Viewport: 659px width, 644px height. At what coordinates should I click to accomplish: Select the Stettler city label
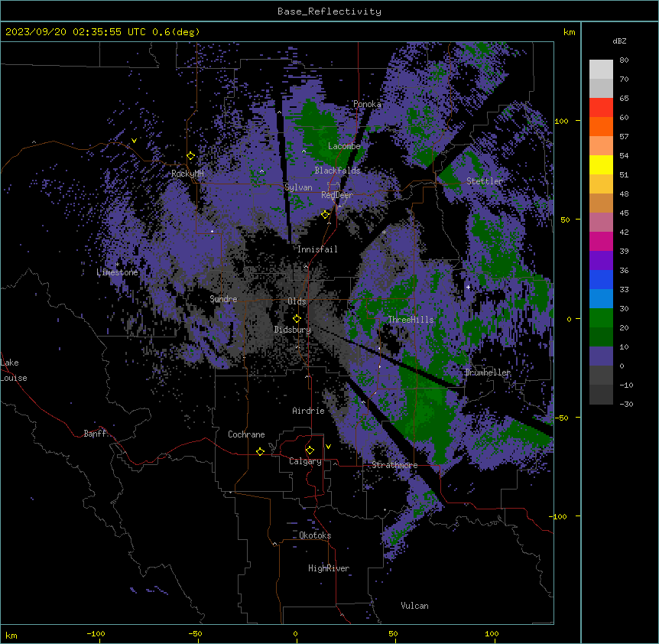(485, 181)
